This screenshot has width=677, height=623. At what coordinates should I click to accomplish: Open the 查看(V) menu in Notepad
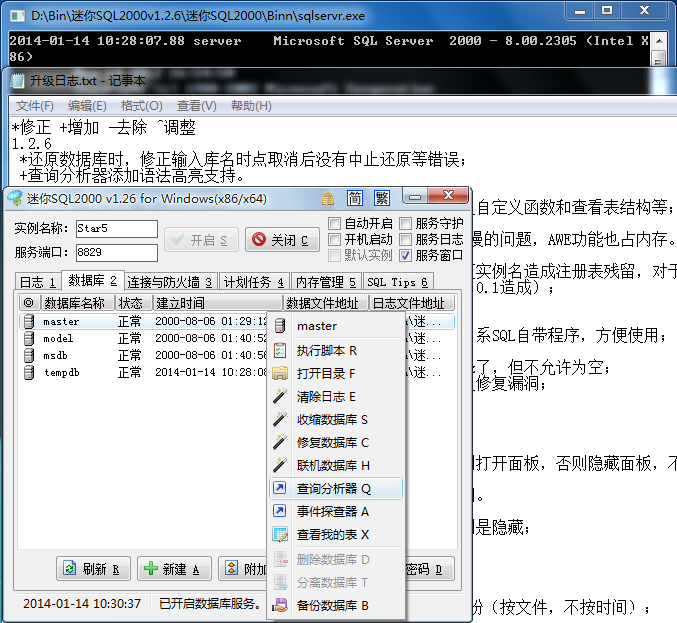click(196, 106)
